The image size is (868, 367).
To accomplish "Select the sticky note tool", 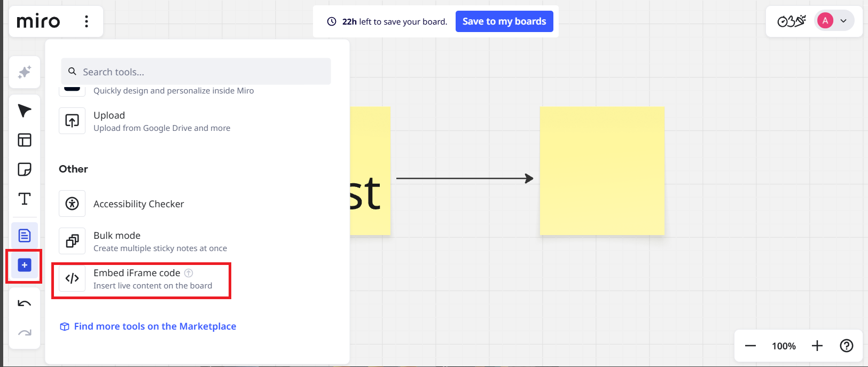I will [25, 169].
